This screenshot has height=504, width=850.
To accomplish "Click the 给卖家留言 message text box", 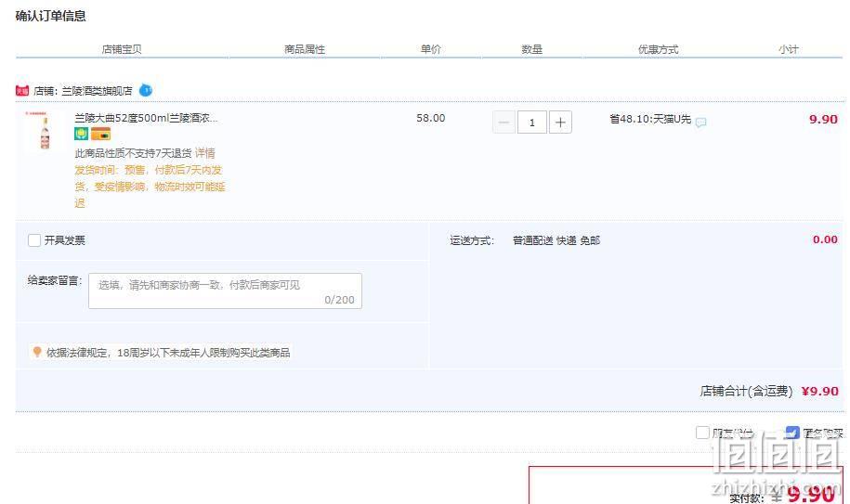I will point(225,291).
